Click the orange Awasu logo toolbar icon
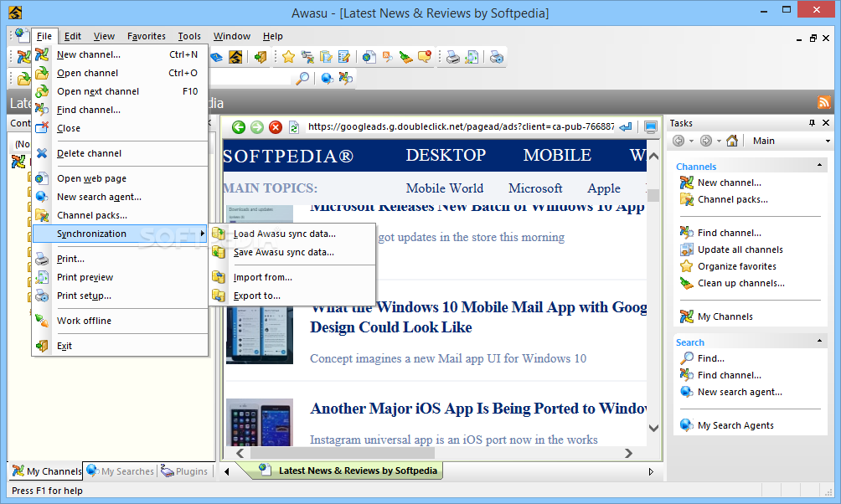The width and height of the screenshot is (841, 504). [235, 57]
